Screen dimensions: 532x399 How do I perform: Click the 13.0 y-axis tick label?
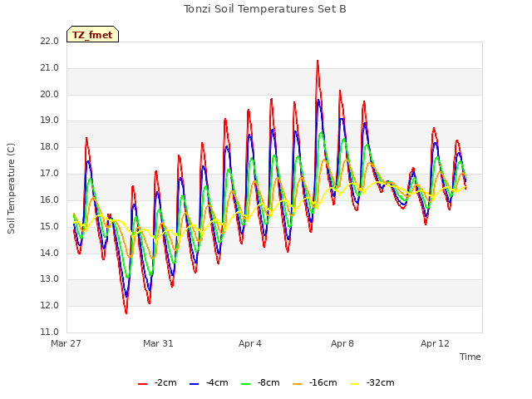[50, 279]
